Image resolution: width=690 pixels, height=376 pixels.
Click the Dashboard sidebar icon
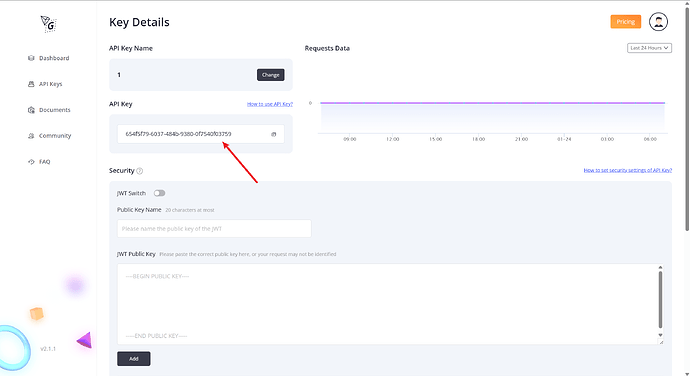31,58
